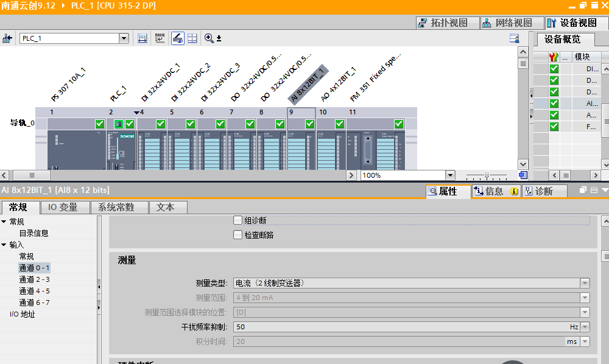Click the small download arrow beside zoom icon
This screenshot has height=364, width=609.
tap(219, 38)
